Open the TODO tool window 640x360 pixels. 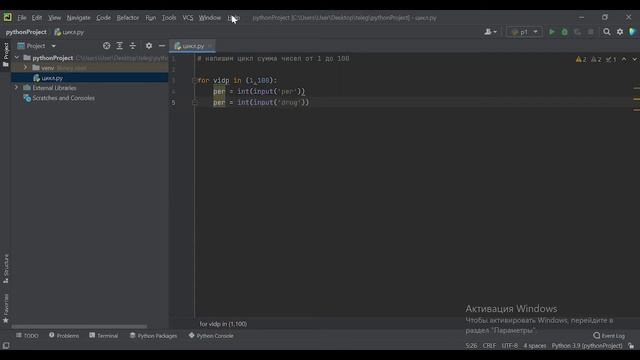point(27,336)
